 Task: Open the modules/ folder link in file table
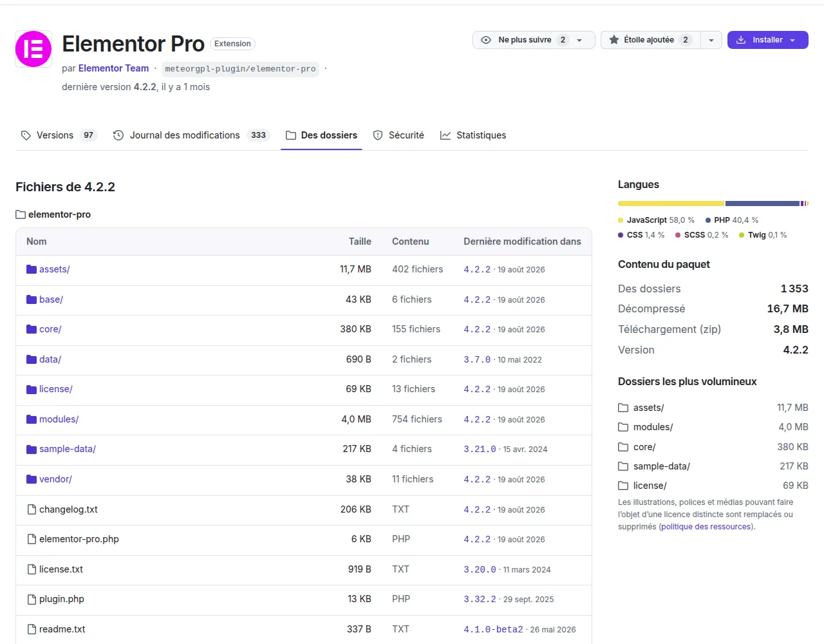point(59,419)
